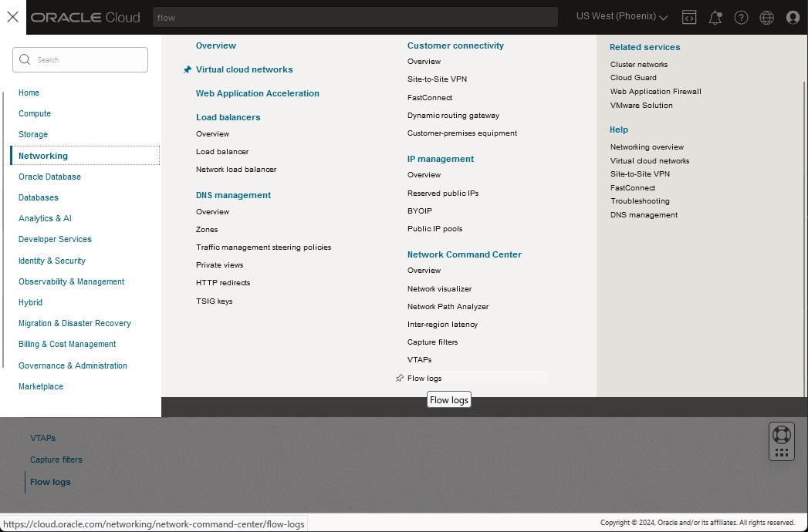Select Analytics & AI menu item
The image size is (808, 532).
click(x=45, y=218)
